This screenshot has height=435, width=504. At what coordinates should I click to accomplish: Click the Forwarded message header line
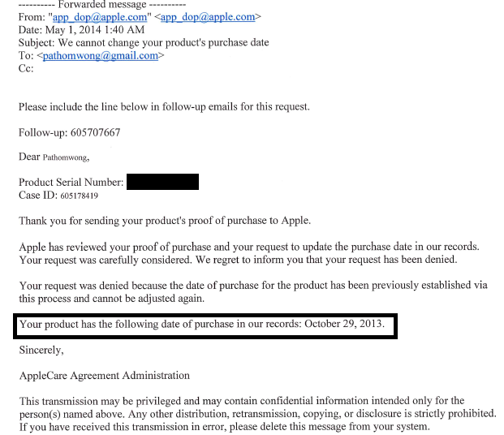102,5
